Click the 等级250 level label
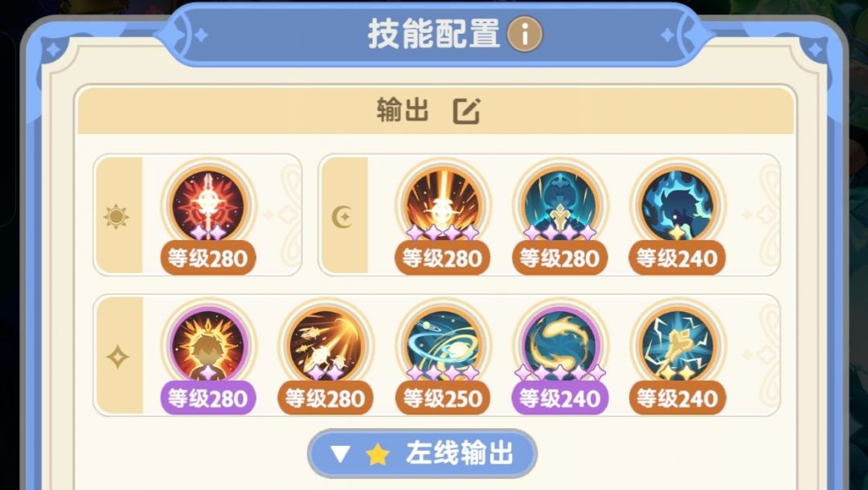Viewport: 868px width, 490px height. pos(442,398)
